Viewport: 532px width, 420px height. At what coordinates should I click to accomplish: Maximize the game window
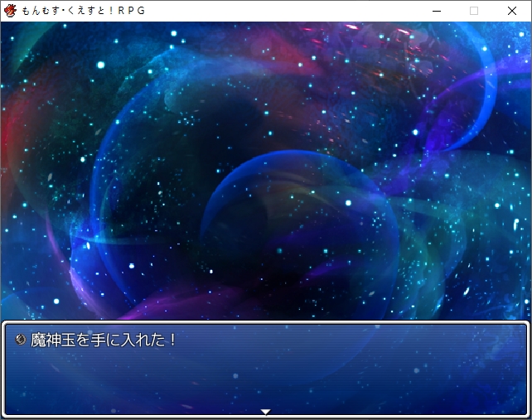click(474, 11)
